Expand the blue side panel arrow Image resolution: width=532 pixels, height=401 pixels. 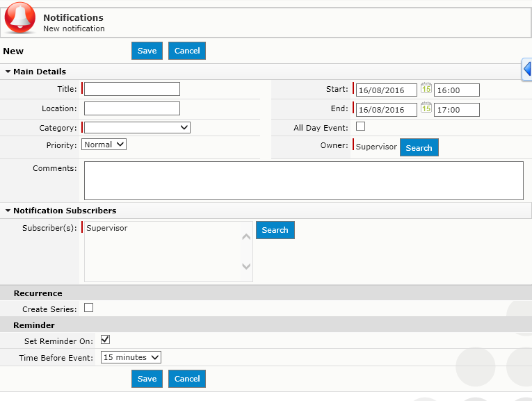(527, 69)
